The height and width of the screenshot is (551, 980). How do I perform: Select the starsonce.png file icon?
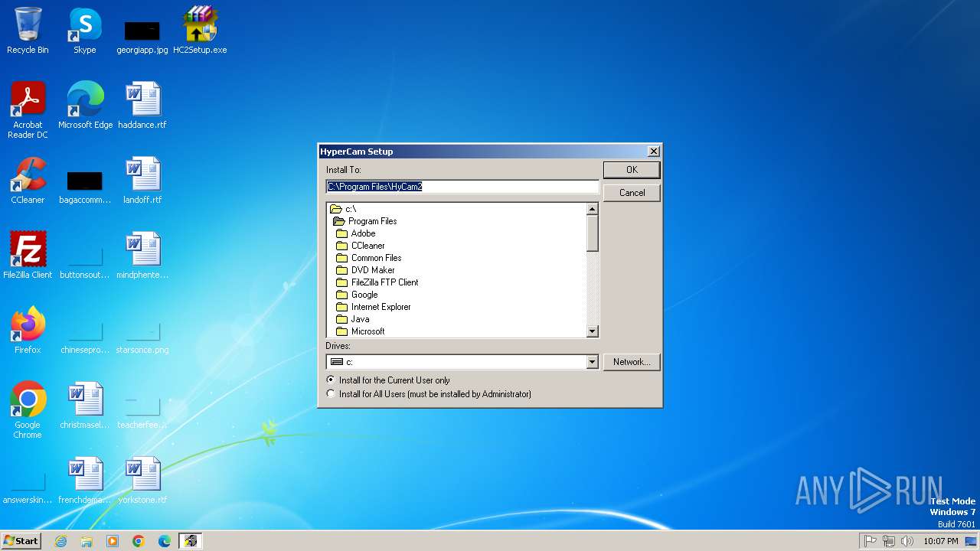click(x=142, y=337)
